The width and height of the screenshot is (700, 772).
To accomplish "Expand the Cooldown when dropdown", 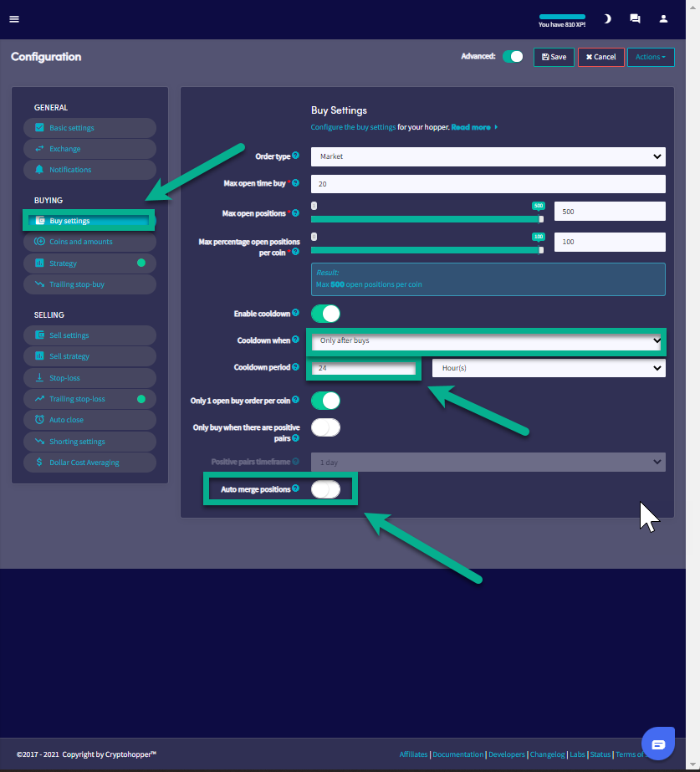I will (488, 340).
